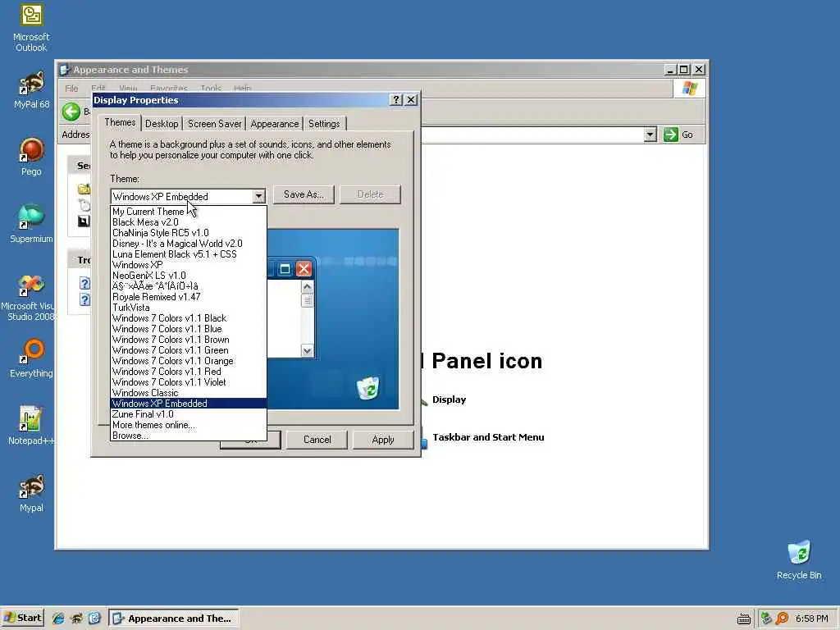Choose Windows 7 Colors v1.1 Violet
The image size is (840, 630).
[x=189, y=382]
